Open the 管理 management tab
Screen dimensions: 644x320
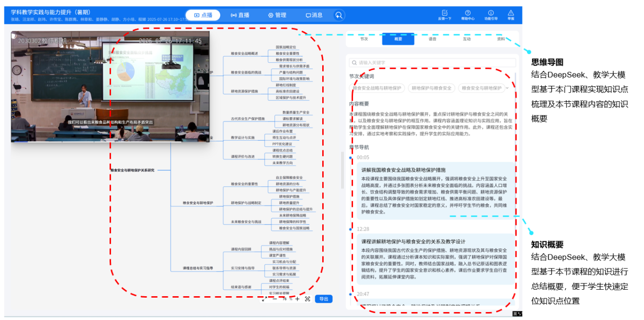click(277, 15)
